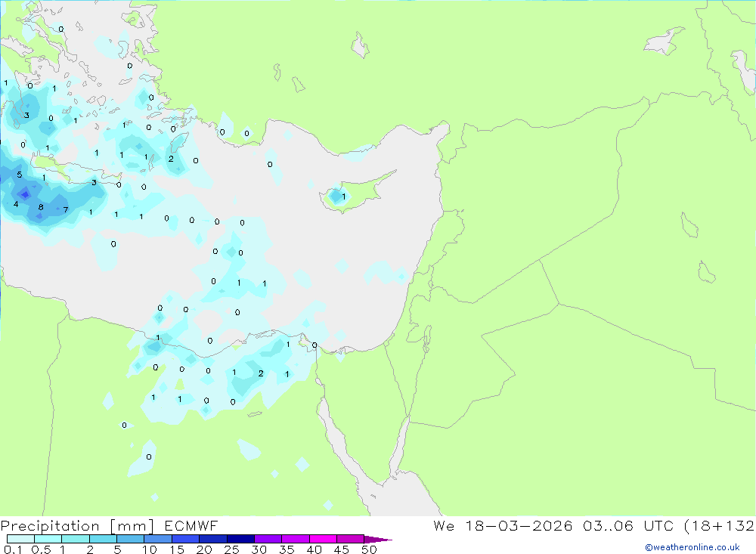The height and width of the screenshot is (554, 756).
Task: Click the 0.1–0.5 mm lightest cyan legend swatch
Action: tap(20, 539)
